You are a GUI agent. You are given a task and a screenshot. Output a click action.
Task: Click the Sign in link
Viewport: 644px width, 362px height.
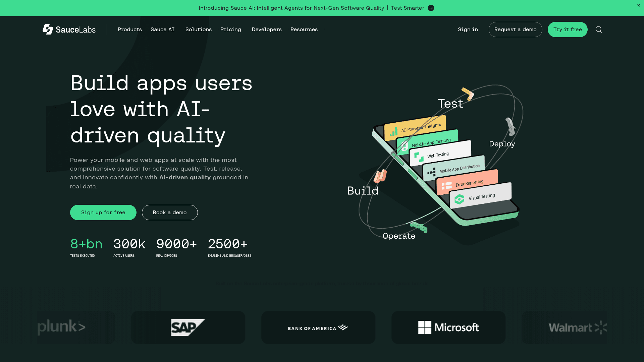pos(468,29)
